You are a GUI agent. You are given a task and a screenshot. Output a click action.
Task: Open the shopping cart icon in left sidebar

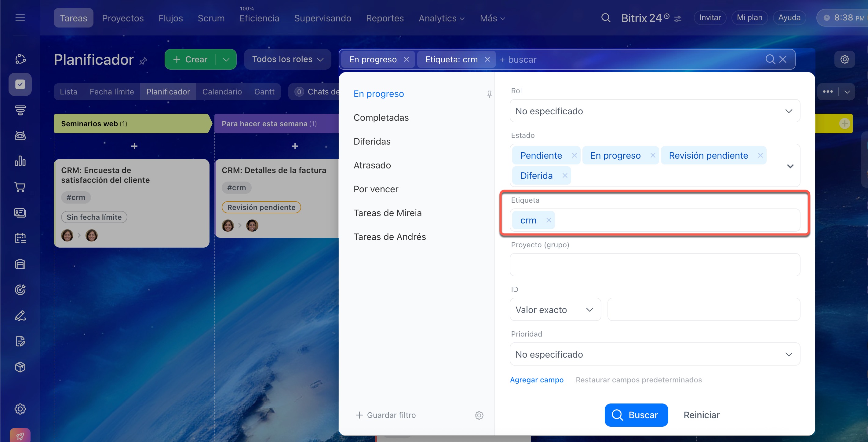[x=20, y=187]
